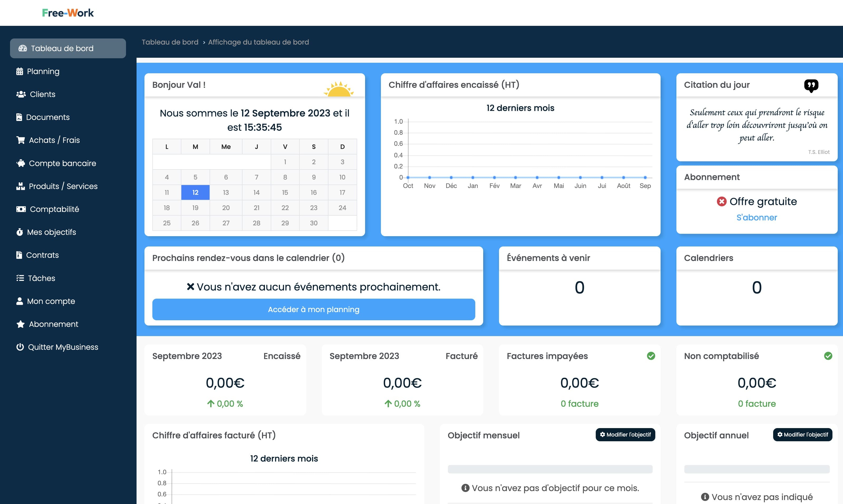Image resolution: width=843 pixels, height=504 pixels.
Task: Go to Contrats in the sidebar
Action: pyautogui.click(x=42, y=255)
